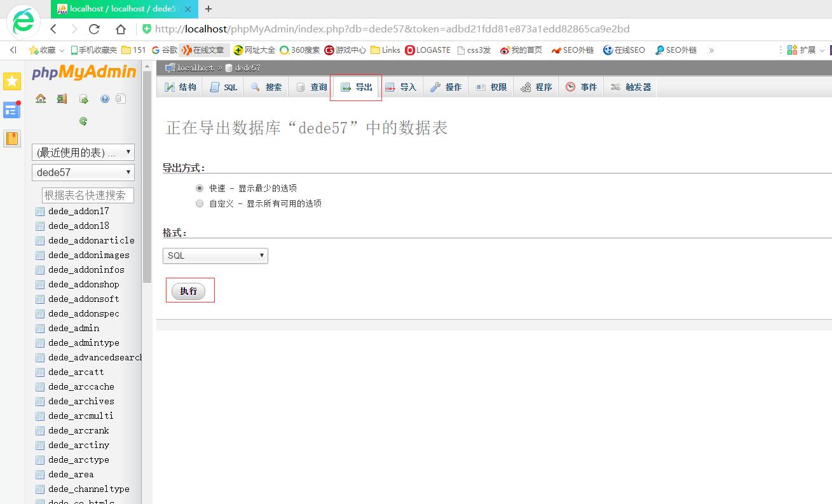The width and height of the screenshot is (832, 504).
Task: Open the SQL format dropdown
Action: click(x=215, y=255)
